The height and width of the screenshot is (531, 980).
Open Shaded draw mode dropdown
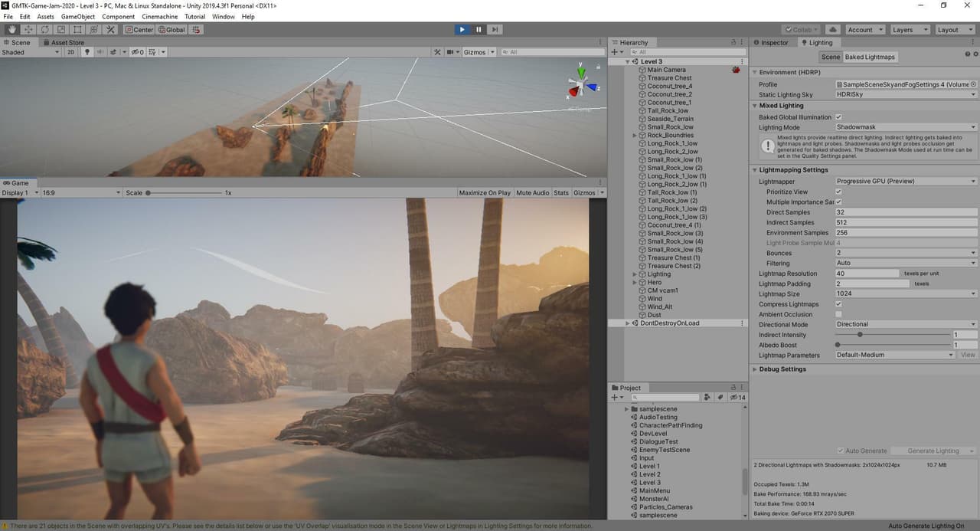pos(30,52)
